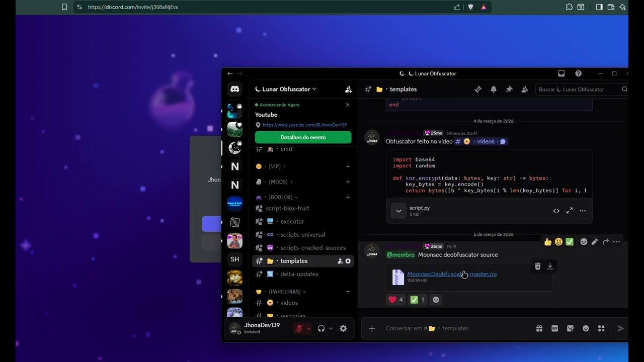
Task: Create invite for templates channel
Action: [340, 261]
